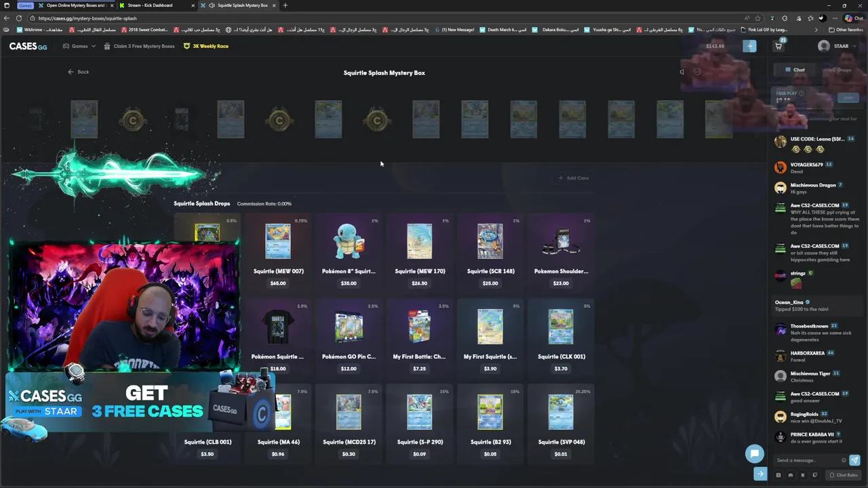Open the Twitch social icon
This screenshot has width=868, height=488.
pyautogui.click(x=815, y=475)
